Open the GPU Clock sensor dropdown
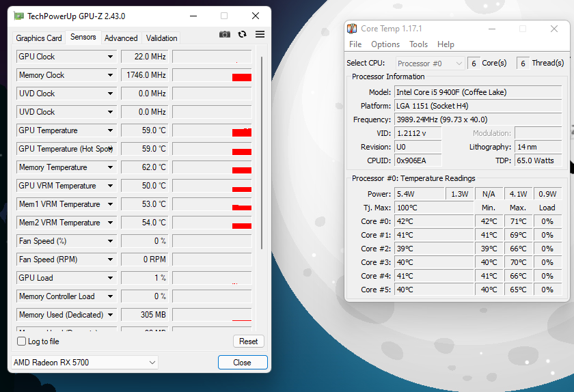 coord(110,57)
